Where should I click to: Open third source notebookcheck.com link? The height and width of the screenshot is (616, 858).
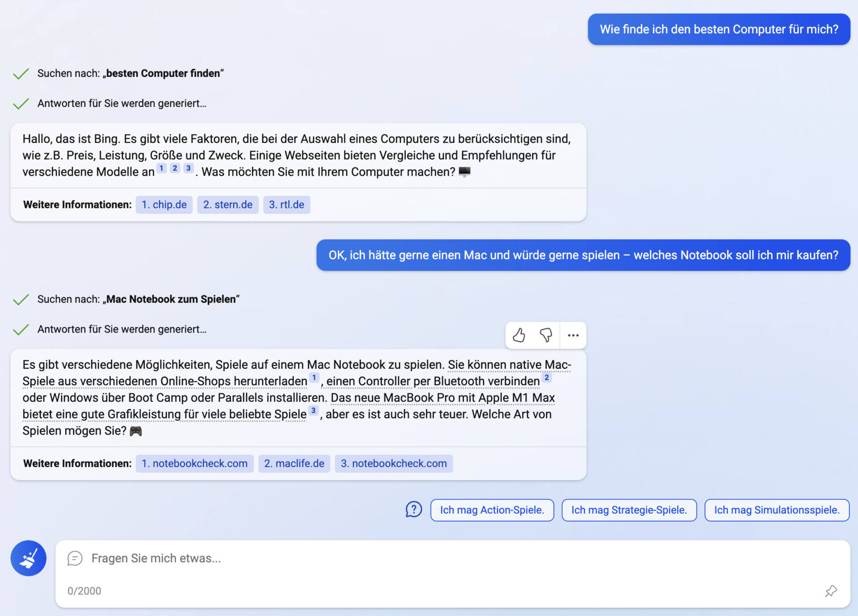point(394,464)
